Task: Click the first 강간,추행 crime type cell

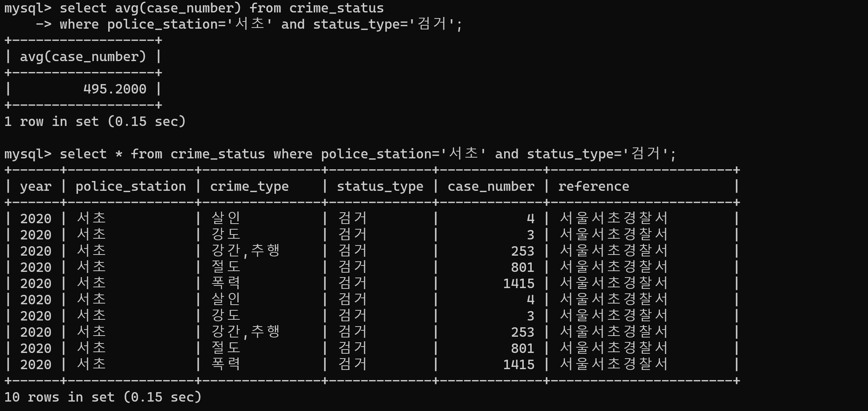Action: pyautogui.click(x=245, y=251)
